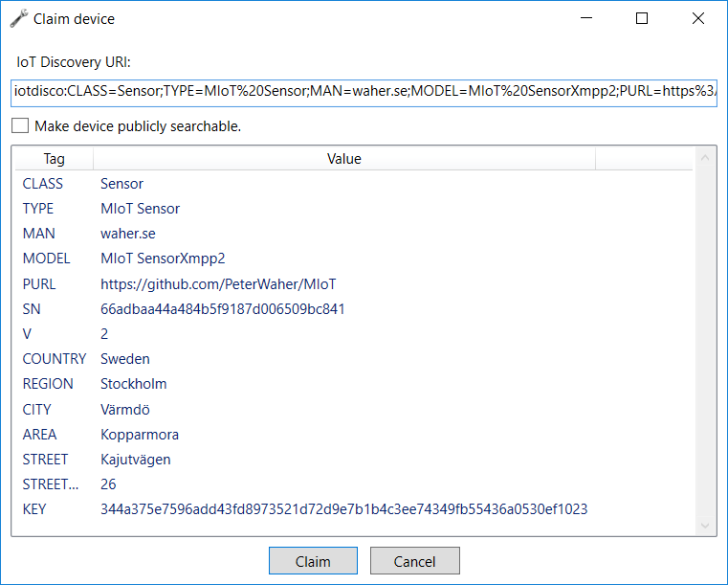
Task: Click the wrench icon in title bar
Action: click(x=18, y=18)
